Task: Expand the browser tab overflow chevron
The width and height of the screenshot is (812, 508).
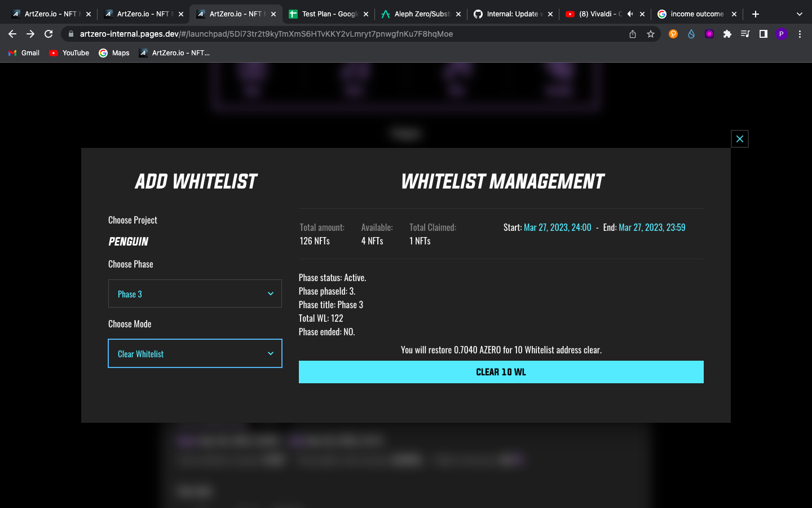Action: pyautogui.click(x=799, y=14)
